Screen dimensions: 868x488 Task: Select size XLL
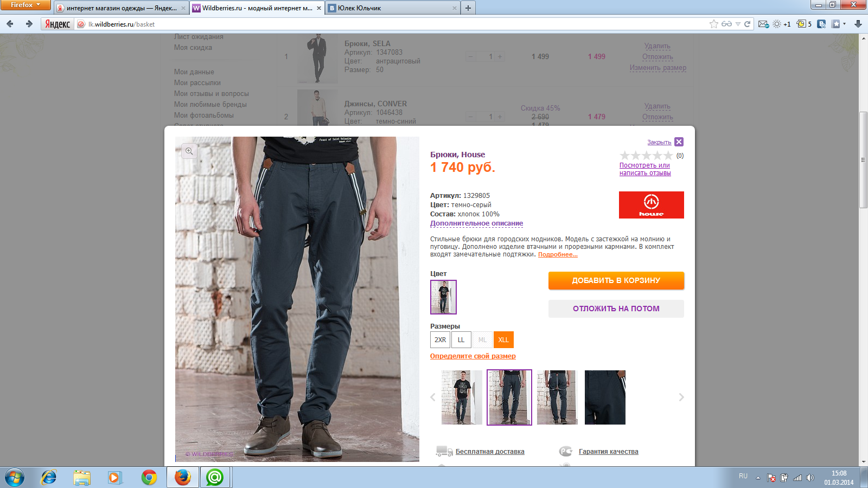point(503,340)
